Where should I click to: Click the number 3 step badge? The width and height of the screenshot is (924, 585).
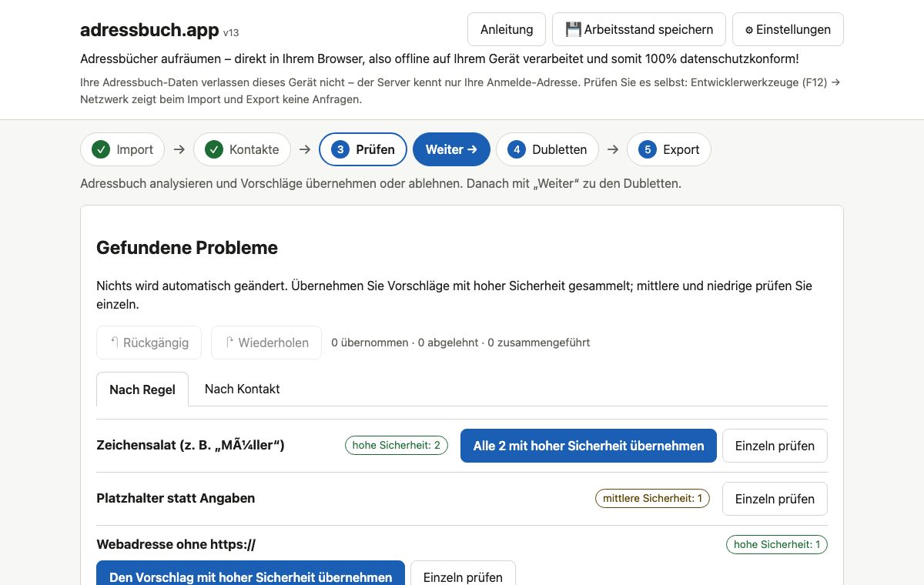[x=340, y=149]
